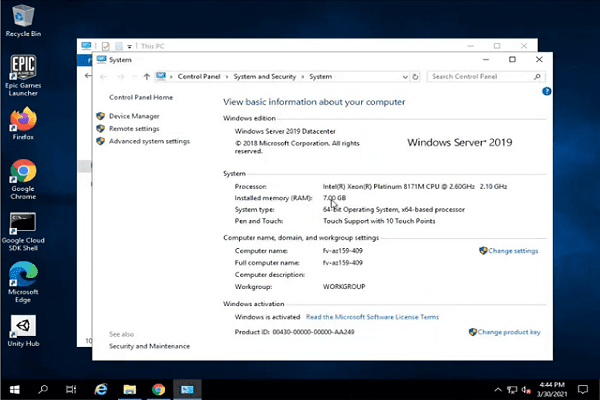Click the System breadcrumb segment
600x400 pixels.
click(321, 77)
